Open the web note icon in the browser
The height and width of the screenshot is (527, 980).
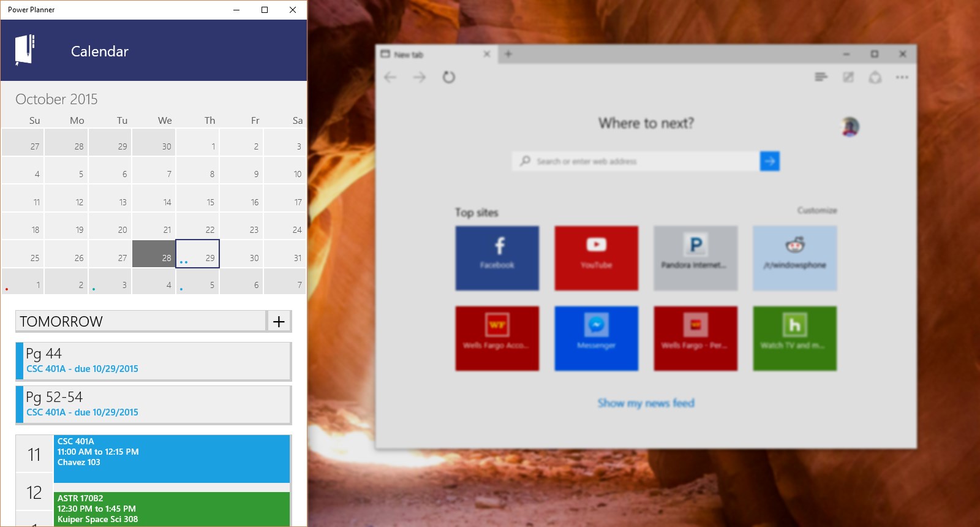pos(848,77)
